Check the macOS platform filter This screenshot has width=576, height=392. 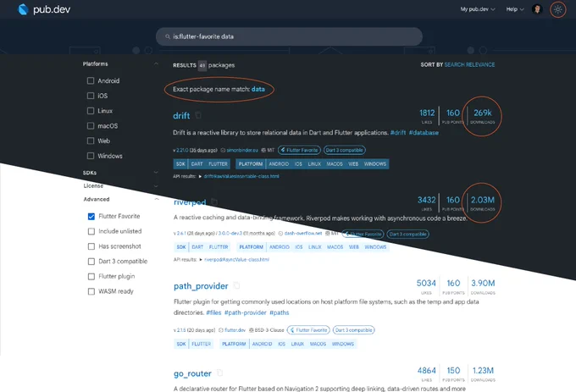(x=91, y=126)
